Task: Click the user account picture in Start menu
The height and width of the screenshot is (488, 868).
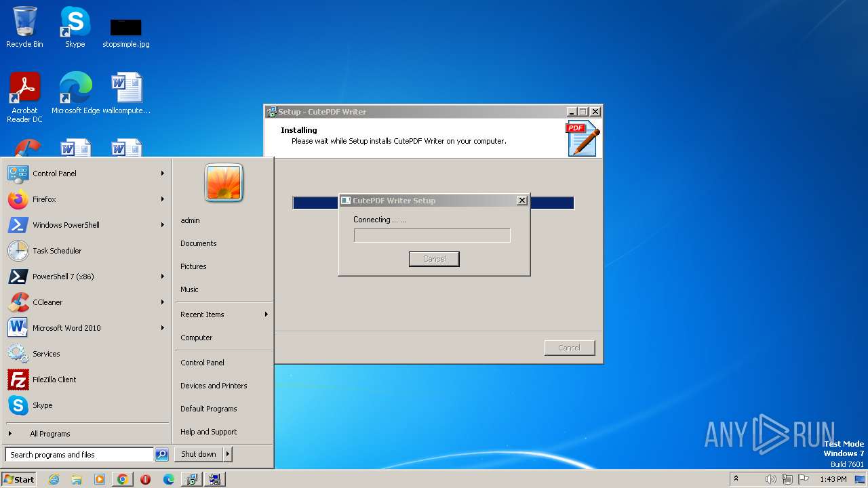Action: [224, 183]
